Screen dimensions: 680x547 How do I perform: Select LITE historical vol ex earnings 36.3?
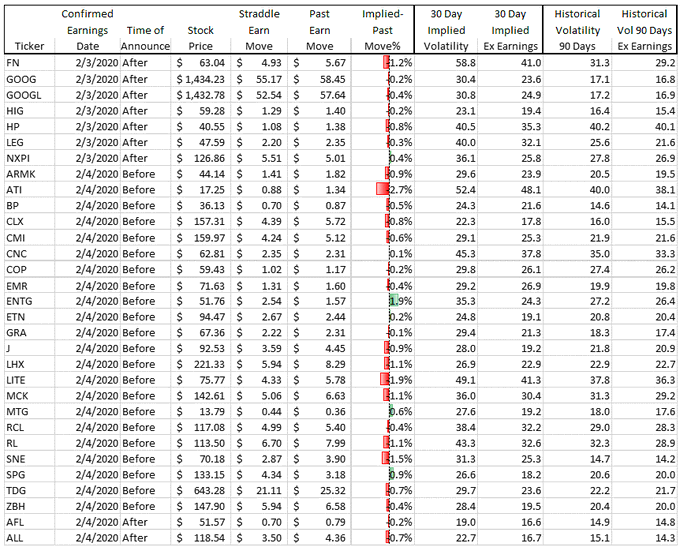coord(644,380)
